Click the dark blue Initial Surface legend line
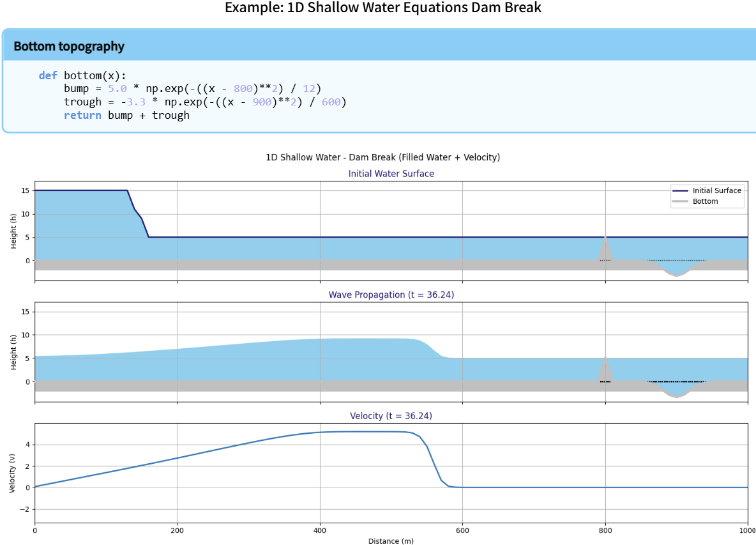756x545 pixels. 680,190
